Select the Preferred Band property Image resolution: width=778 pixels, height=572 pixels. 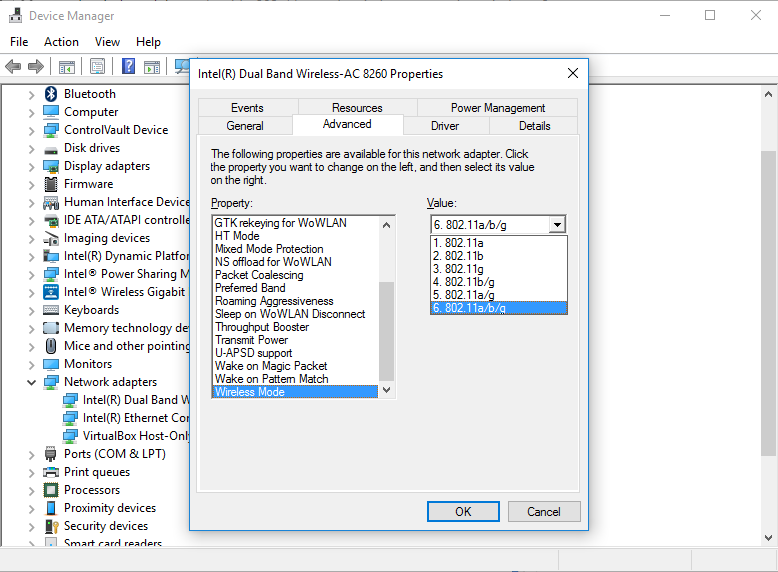pyautogui.click(x=296, y=288)
